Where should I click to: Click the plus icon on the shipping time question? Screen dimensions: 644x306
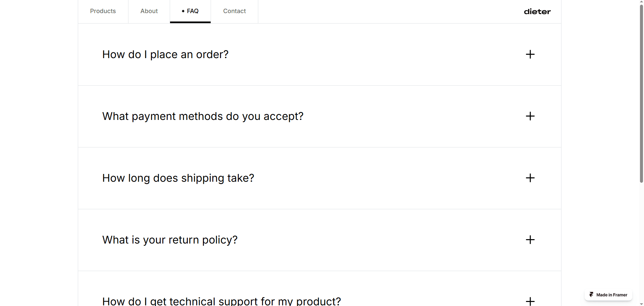click(x=530, y=178)
